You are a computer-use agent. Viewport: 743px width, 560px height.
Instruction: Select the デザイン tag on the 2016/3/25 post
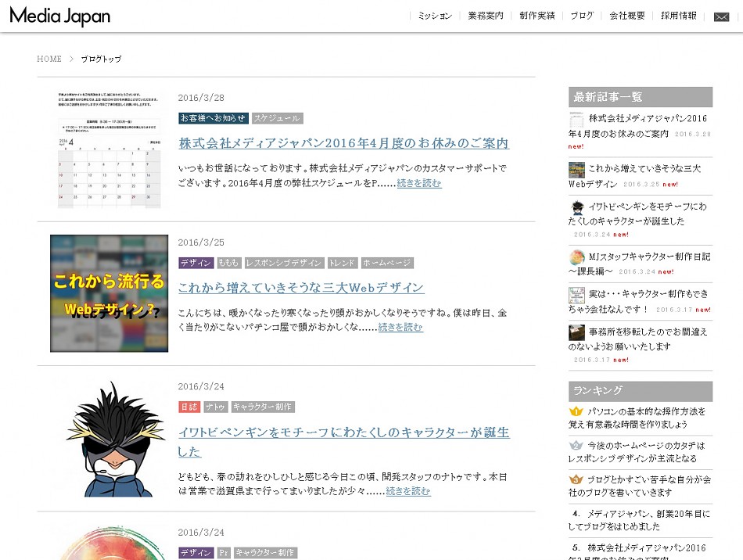[196, 263]
